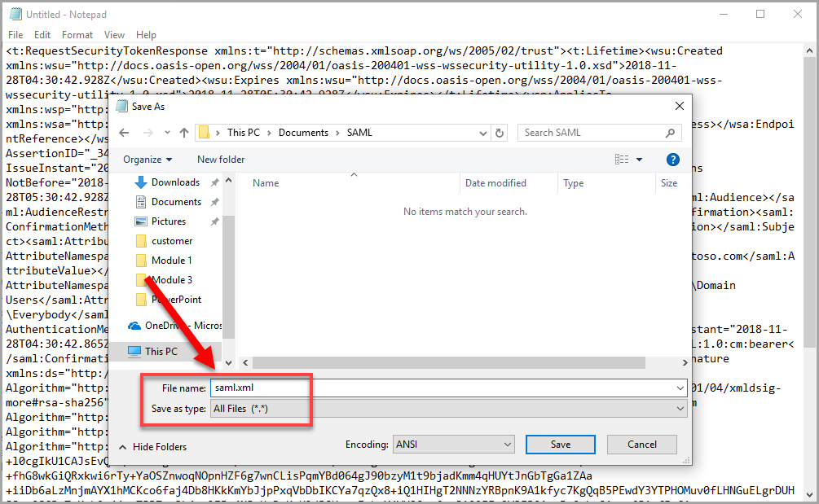Click the horizontal scrollbar in file list

coord(449,362)
